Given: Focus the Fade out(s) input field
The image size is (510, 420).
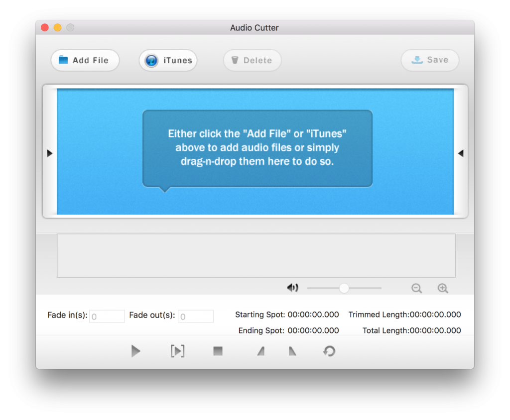Looking at the screenshot, I should tap(196, 316).
